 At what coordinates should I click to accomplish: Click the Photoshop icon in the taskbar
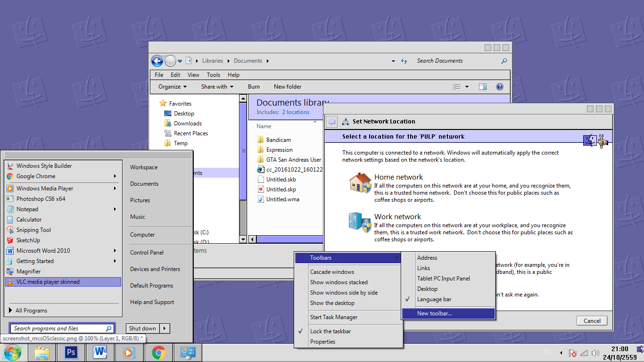click(71, 352)
